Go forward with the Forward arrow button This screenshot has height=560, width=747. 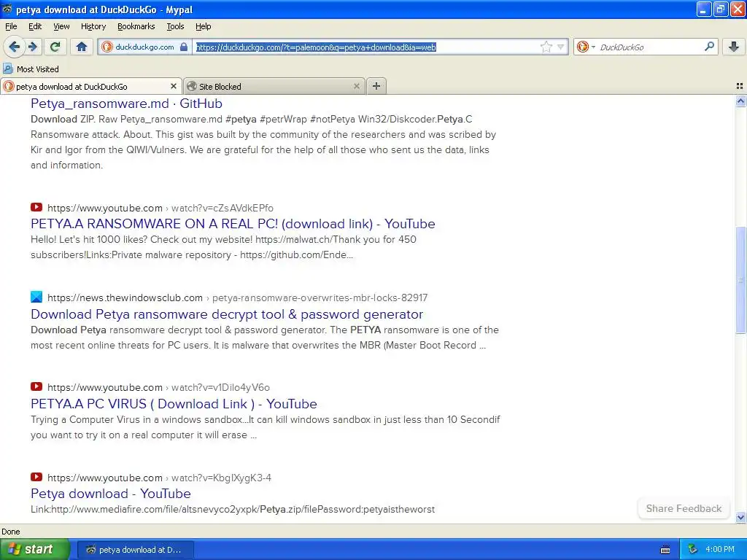[32, 47]
